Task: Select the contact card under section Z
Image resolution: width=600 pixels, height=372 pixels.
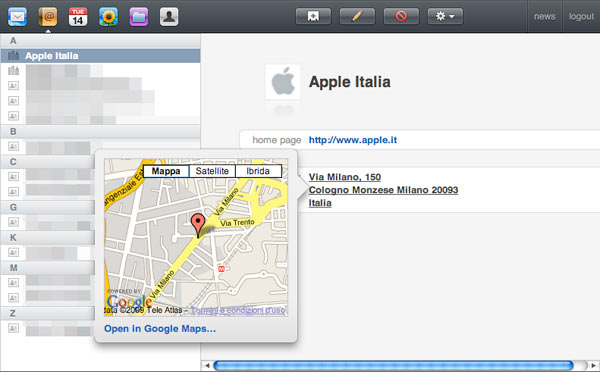Action: click(x=47, y=328)
